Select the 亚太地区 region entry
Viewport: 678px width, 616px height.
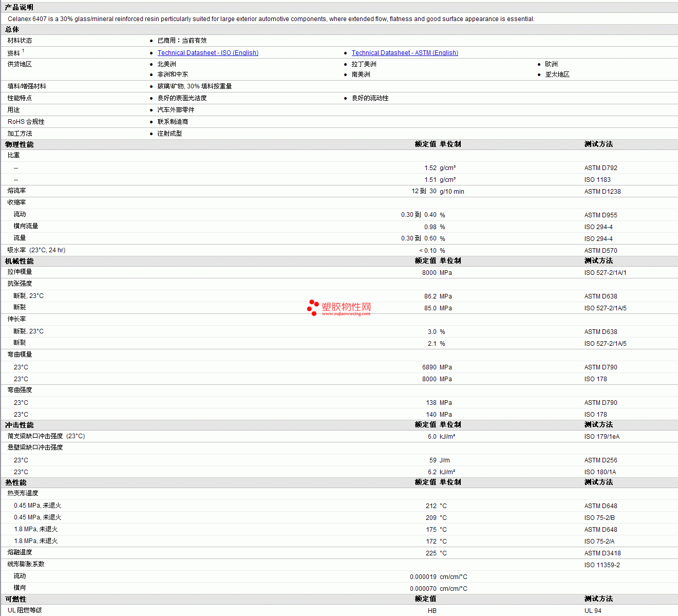pyautogui.click(x=558, y=74)
